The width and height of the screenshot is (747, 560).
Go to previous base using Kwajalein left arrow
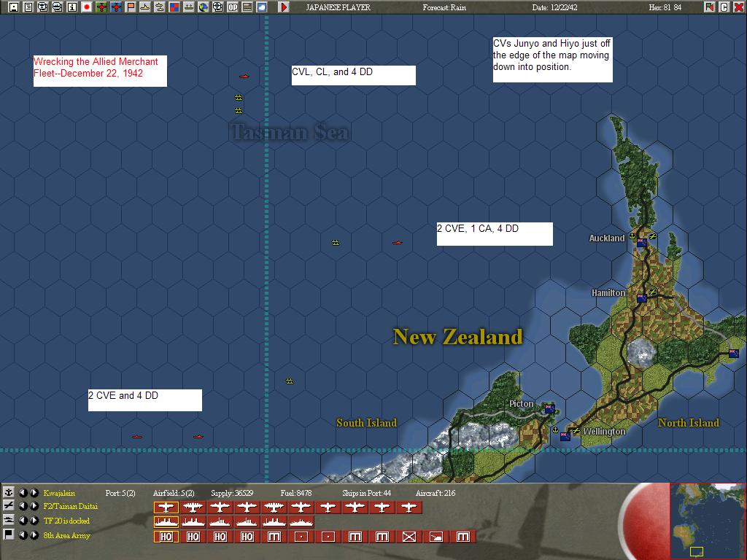[23, 492]
